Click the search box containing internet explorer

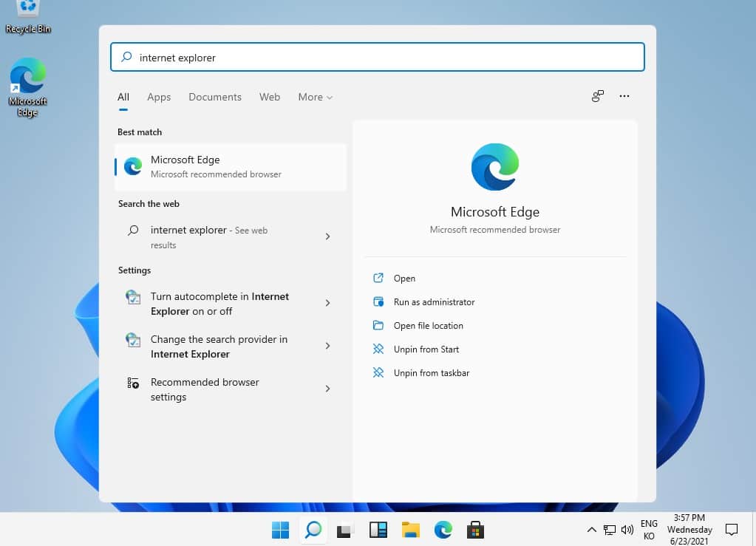click(x=377, y=58)
